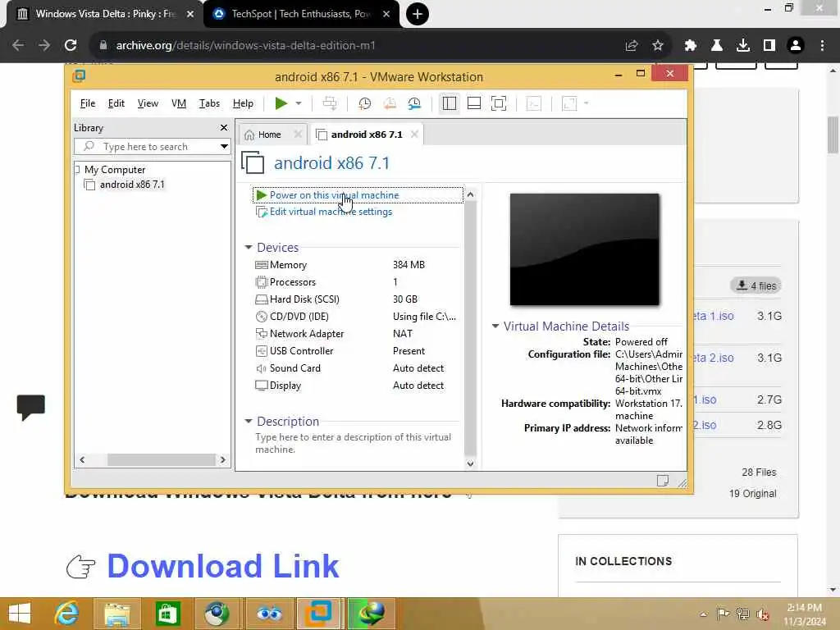Screen dimensions: 840x630
Task: Bookmark this page with star icon
Action: click(657, 46)
